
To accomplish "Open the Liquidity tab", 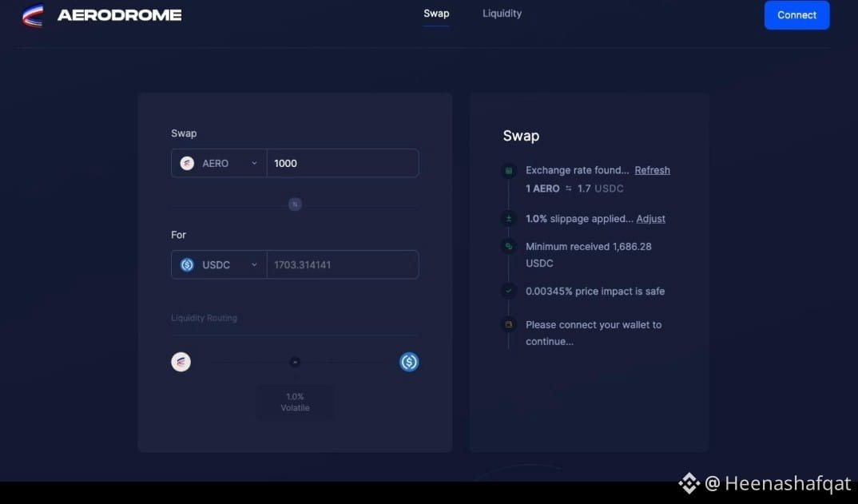I will click(x=502, y=14).
